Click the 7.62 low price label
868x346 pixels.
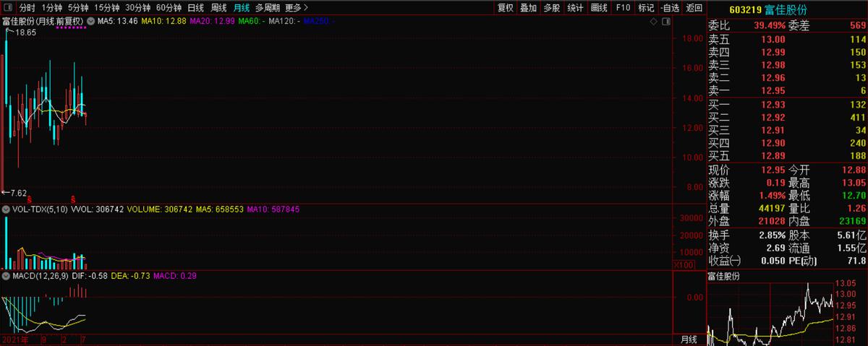[x=17, y=193]
